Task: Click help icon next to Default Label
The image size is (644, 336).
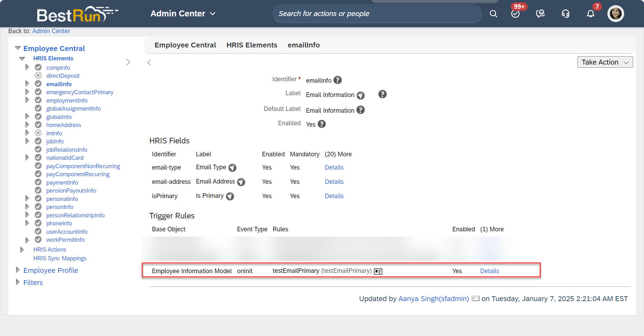Action: pos(361,110)
